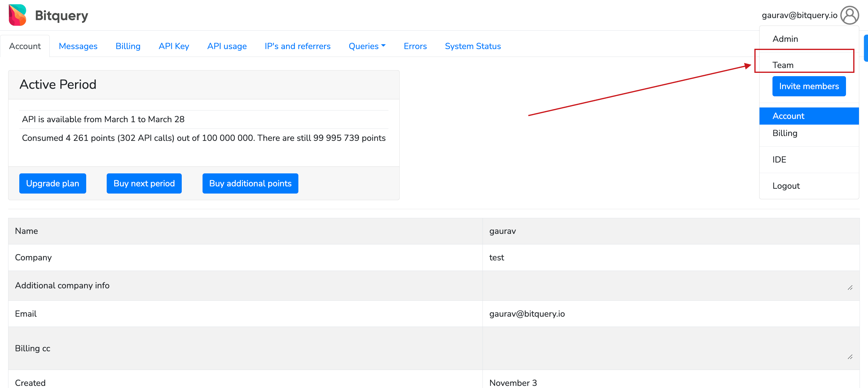Click the Bitquery logo icon
Viewport: 868px width, 388px height.
pyautogui.click(x=17, y=15)
